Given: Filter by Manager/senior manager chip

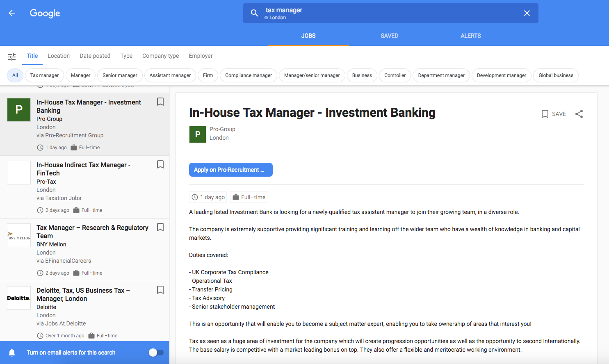Looking at the screenshot, I should pos(312,75).
